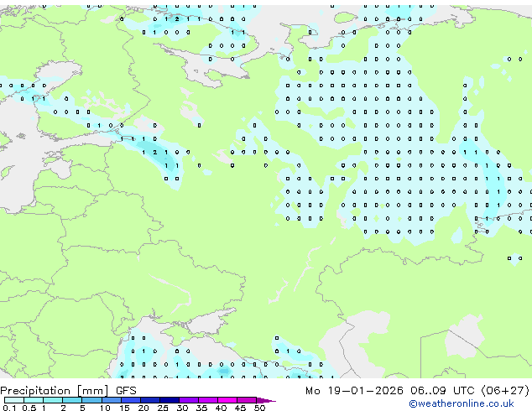This screenshot has height=411, width=532.
Task: Click the legend scale label '35'
Action: (201, 408)
